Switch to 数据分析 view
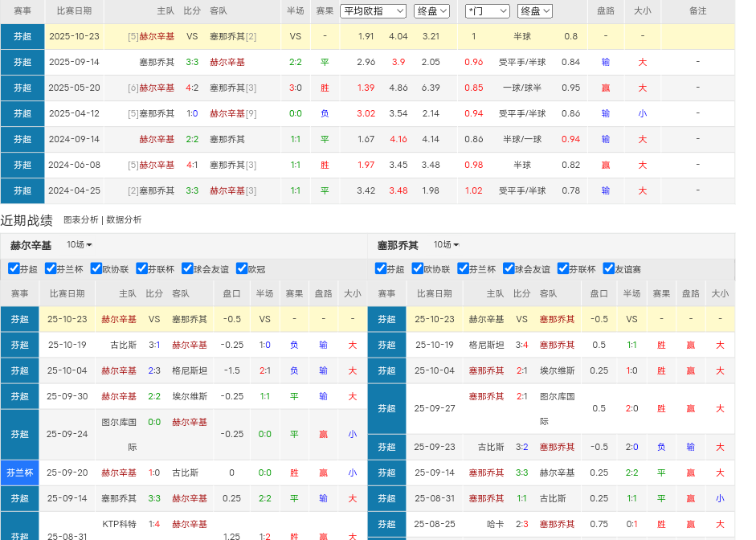Screen dimensions: 756x540 [x=124, y=219]
